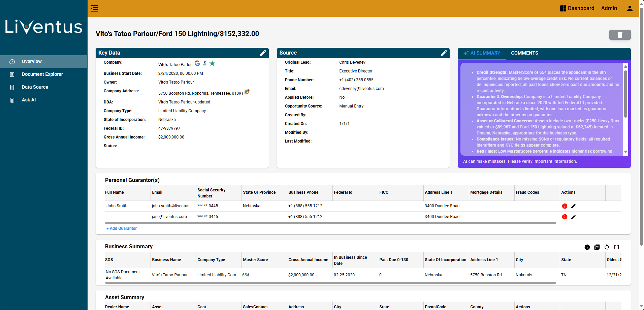The image size is (644, 310).
Task: Click the Data Source sidebar icon
Action: (12, 87)
